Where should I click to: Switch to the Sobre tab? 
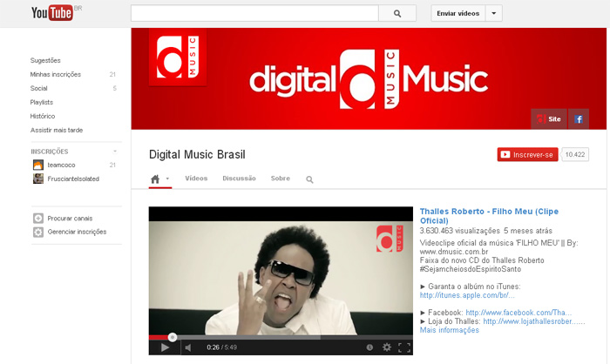[x=281, y=179]
